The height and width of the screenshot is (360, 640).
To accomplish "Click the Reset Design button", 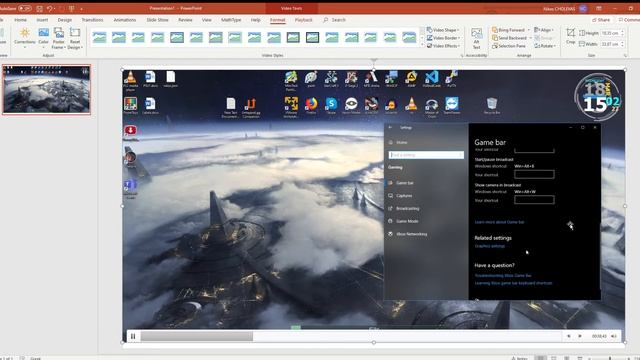I will coord(75,38).
